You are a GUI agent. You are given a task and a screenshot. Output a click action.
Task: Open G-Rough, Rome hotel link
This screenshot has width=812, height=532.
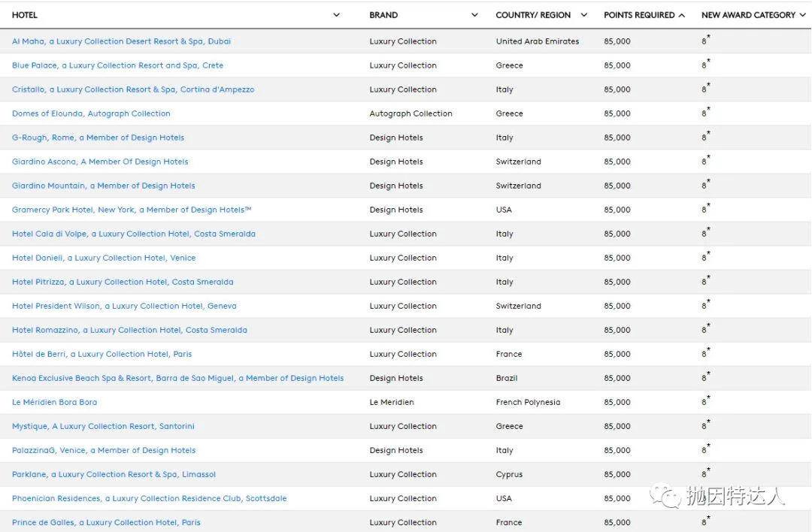coord(98,138)
